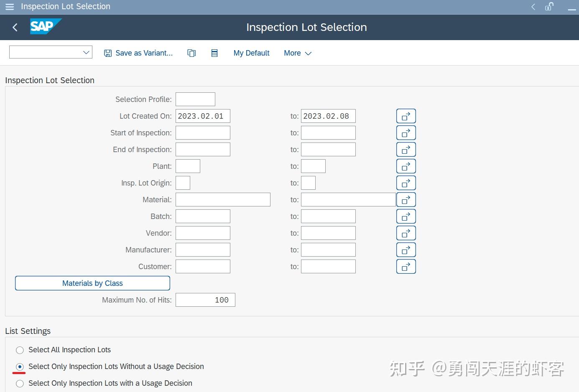The height and width of the screenshot is (392, 579).
Task: Click the SAP logo
Action: pos(45,27)
